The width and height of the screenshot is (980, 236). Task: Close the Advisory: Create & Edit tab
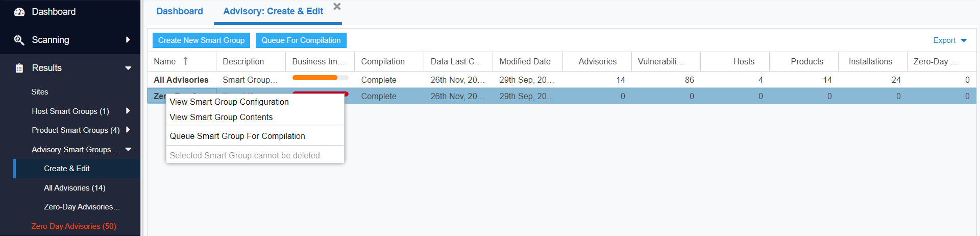(337, 7)
